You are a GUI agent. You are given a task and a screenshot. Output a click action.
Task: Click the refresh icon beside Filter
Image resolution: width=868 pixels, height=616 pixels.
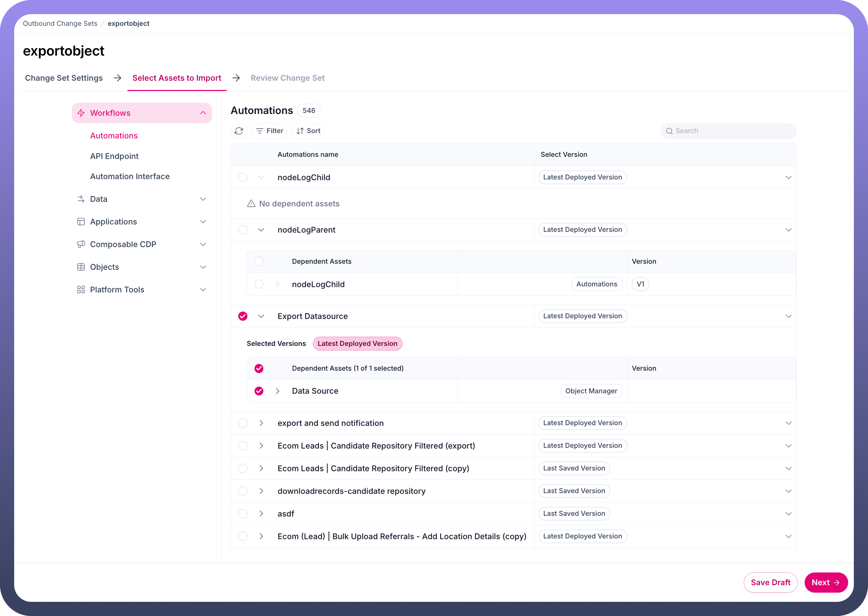click(239, 131)
